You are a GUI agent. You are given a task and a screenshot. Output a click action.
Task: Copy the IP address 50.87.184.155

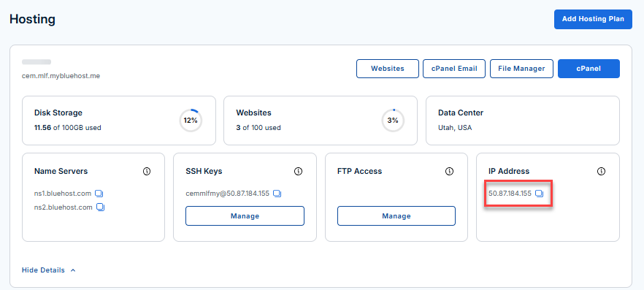(x=540, y=193)
